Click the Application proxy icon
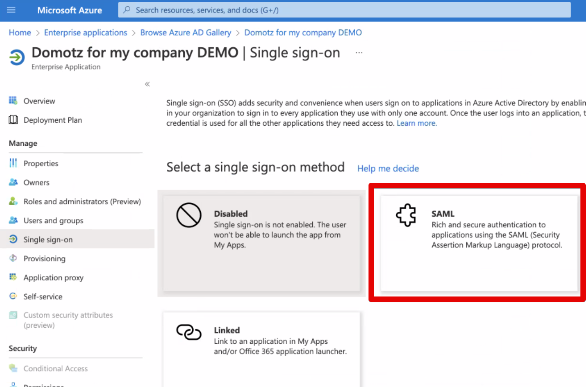588x387 pixels. pyautogui.click(x=14, y=277)
